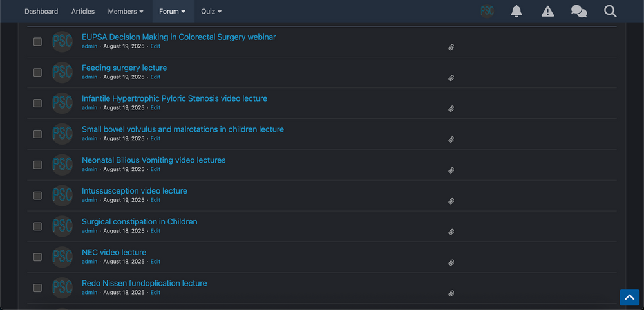Viewport: 644px width, 310px height.
Task: Expand the Quiz dropdown menu
Action: coord(211,11)
